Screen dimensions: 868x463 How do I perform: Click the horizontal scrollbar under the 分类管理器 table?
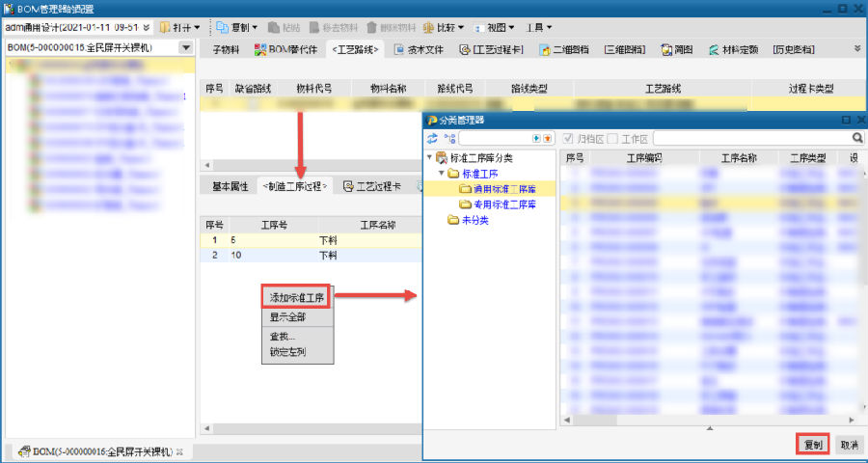pyautogui.click(x=710, y=421)
